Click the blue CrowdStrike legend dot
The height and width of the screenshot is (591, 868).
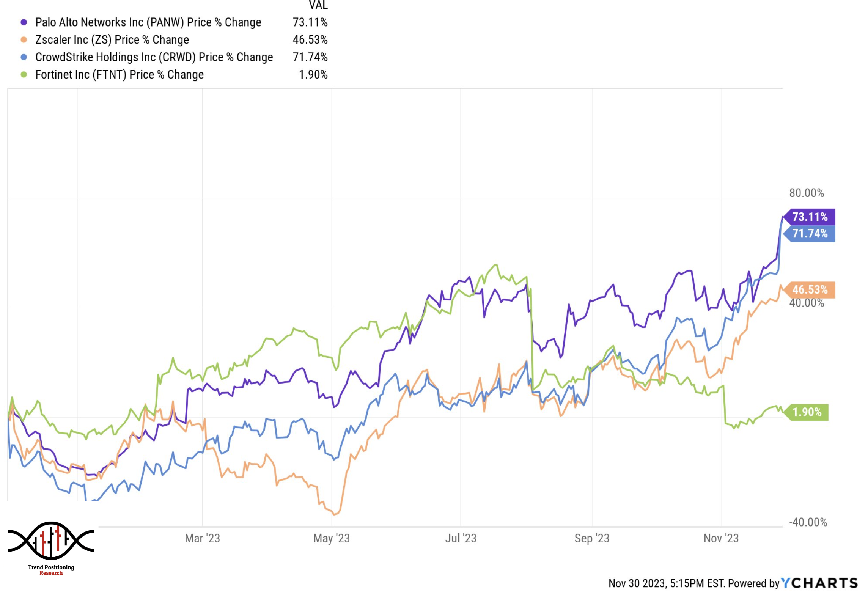point(24,57)
